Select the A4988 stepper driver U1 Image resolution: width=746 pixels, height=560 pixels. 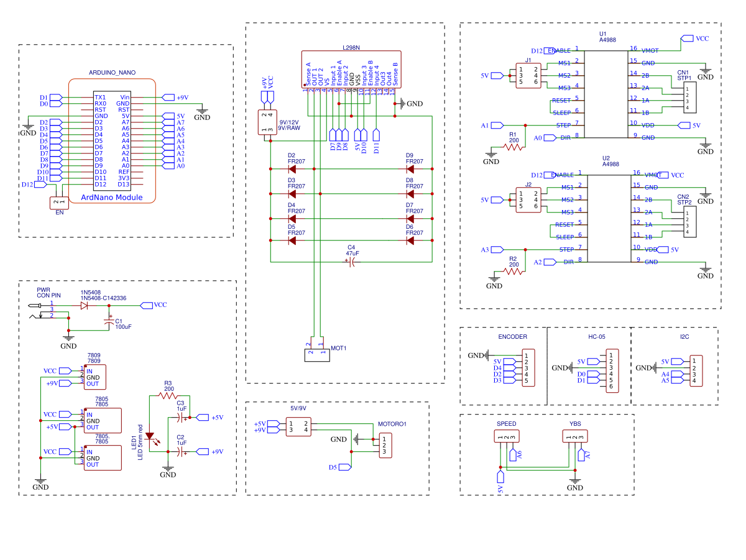click(x=606, y=93)
